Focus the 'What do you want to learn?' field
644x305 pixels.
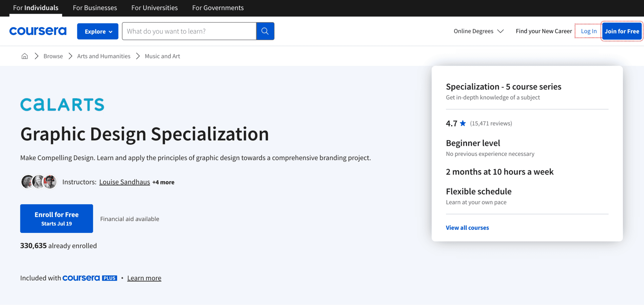click(189, 31)
